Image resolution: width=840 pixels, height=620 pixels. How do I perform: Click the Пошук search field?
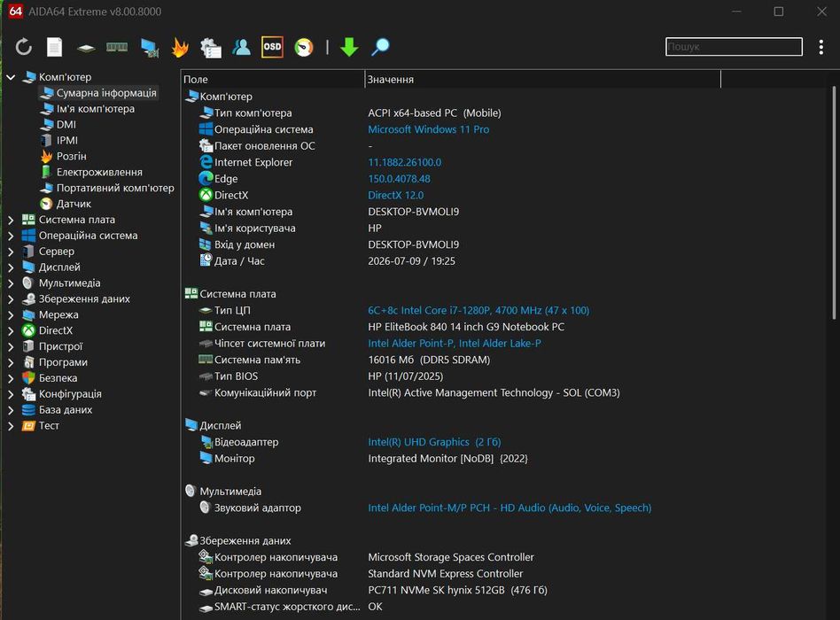(x=734, y=47)
